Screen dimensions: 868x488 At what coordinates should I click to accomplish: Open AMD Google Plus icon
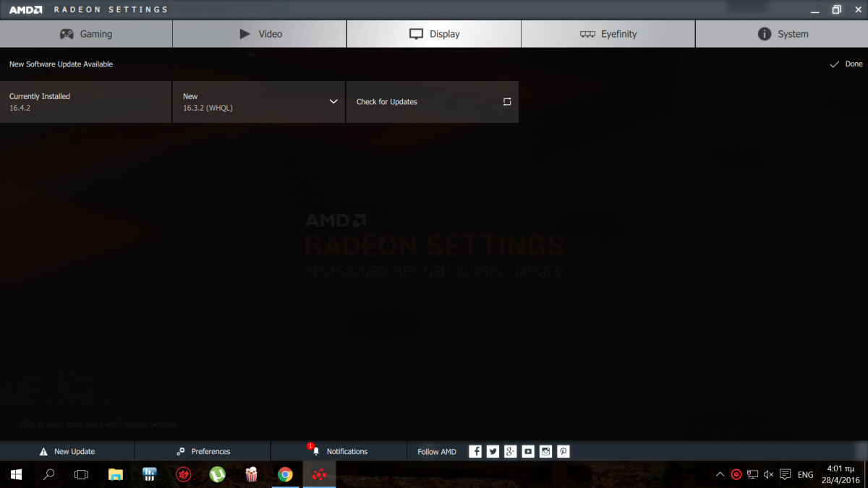511,451
